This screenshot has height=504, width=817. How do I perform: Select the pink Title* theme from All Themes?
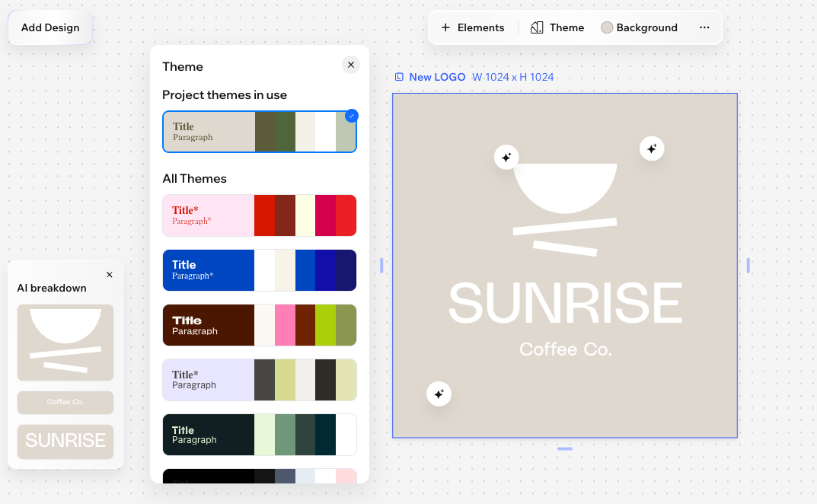259,215
